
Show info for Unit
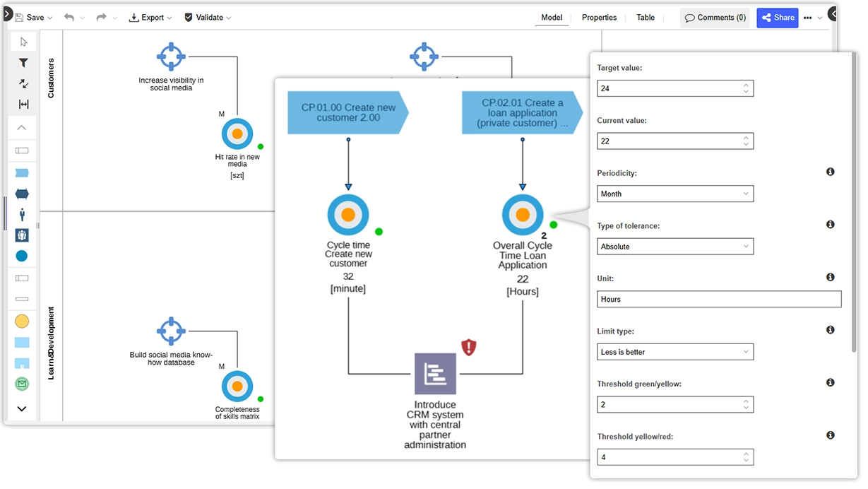tap(831, 277)
